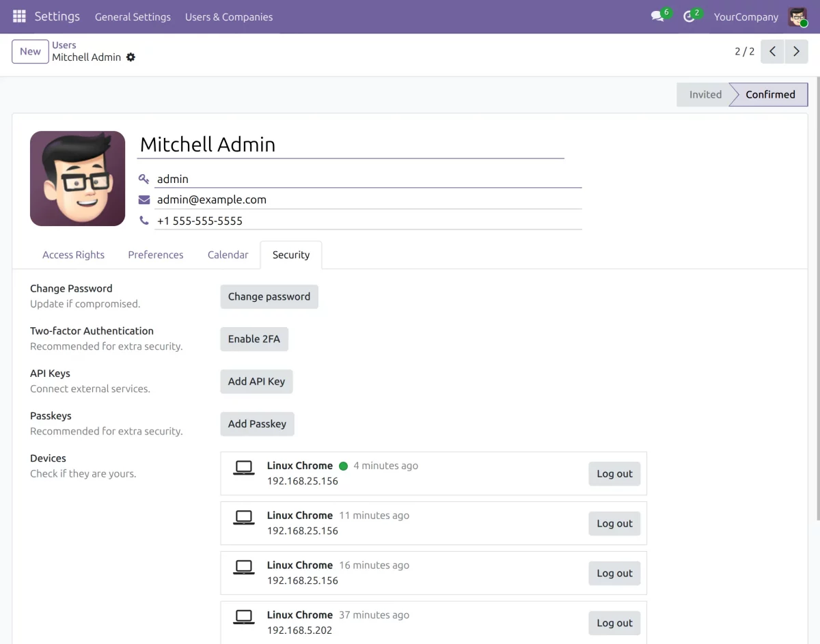Image resolution: width=820 pixels, height=644 pixels.
Task: Edit the Mitchell Admin name field
Action: click(351, 144)
